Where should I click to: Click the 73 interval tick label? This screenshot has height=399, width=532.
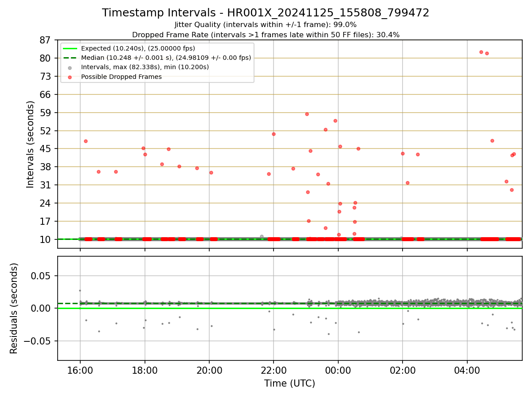tap(45, 76)
